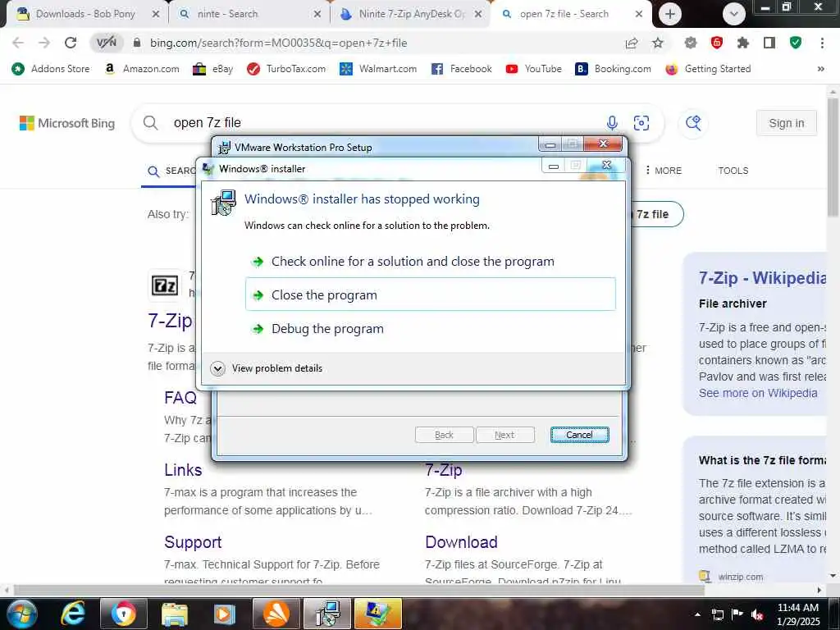Image resolution: width=840 pixels, height=630 pixels.
Task: Expand the tab search dropdown arrow
Action: (x=734, y=14)
